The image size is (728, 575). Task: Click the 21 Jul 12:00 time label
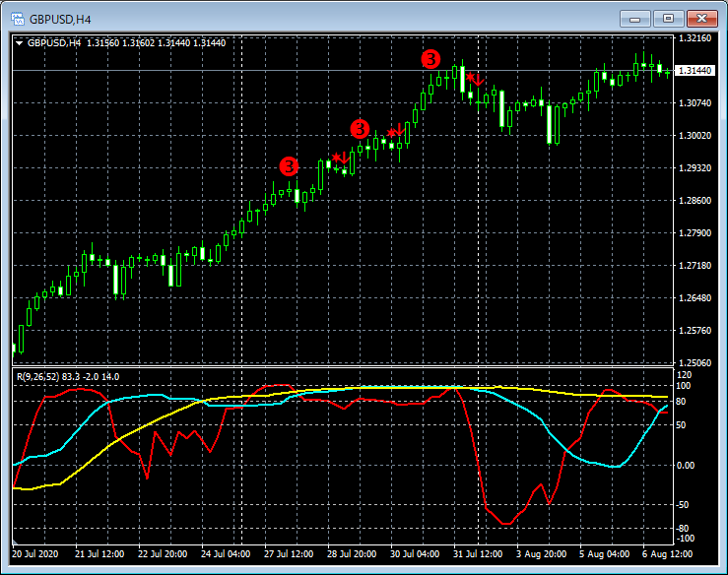point(99,554)
